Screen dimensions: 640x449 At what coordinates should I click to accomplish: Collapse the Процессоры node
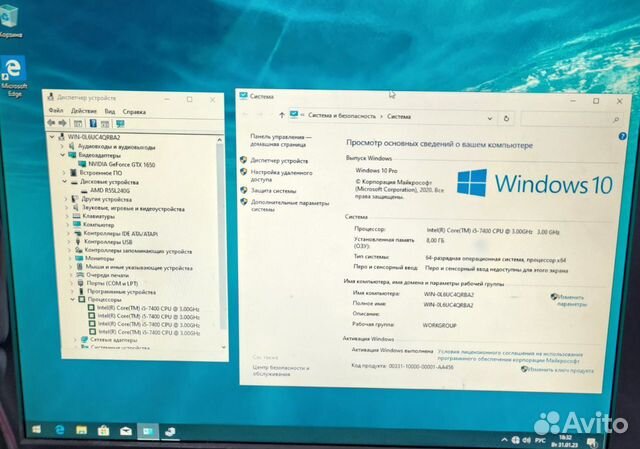click(73, 300)
